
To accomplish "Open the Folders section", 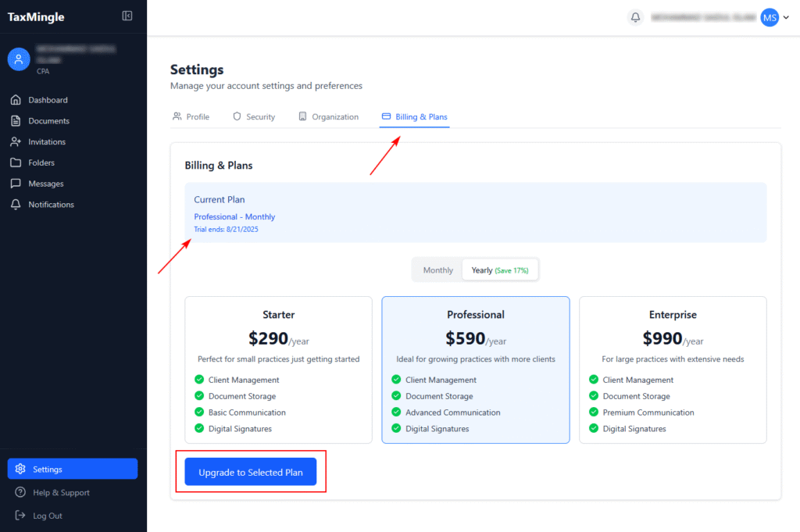I will pyautogui.click(x=41, y=162).
